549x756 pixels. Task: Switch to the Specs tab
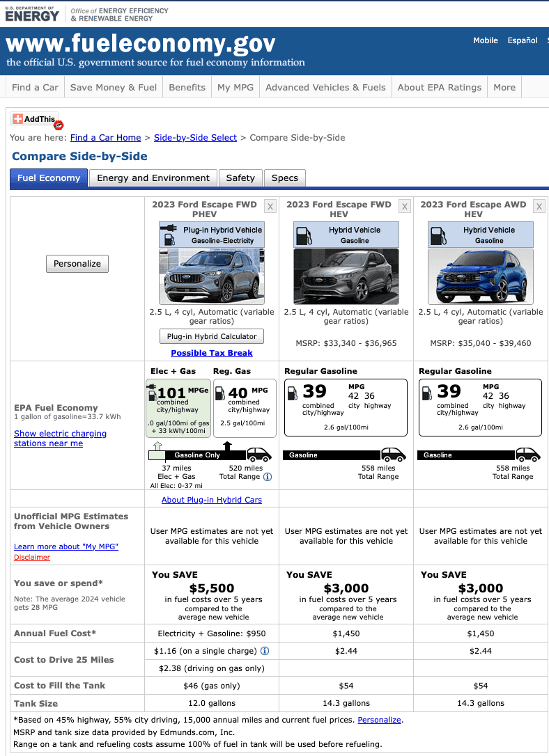pos(285,178)
